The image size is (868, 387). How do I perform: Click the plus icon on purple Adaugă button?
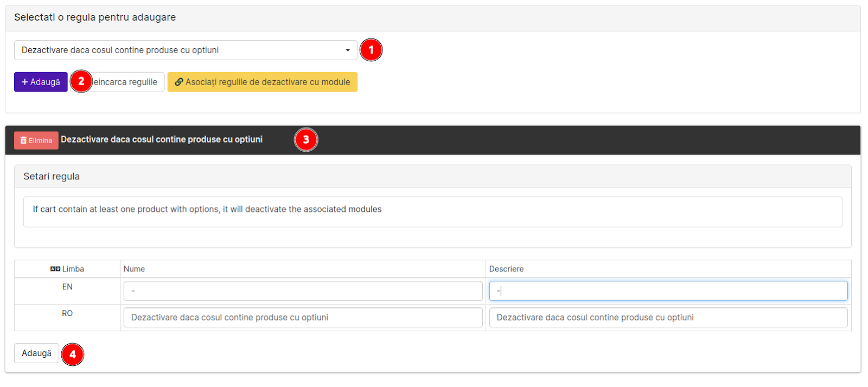click(x=24, y=82)
